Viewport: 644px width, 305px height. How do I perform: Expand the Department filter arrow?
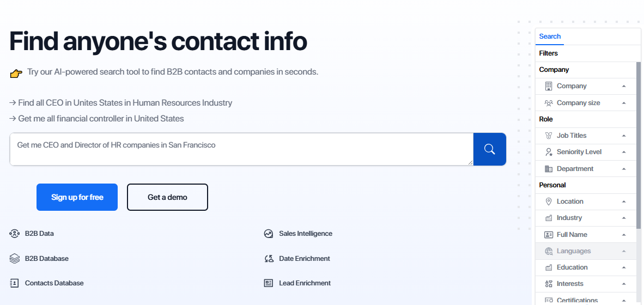coord(624,169)
